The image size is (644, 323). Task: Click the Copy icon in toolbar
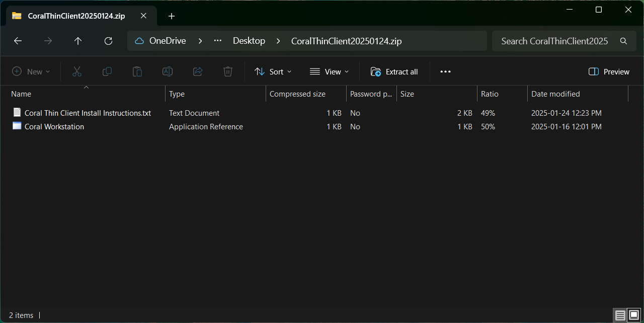coord(107,72)
